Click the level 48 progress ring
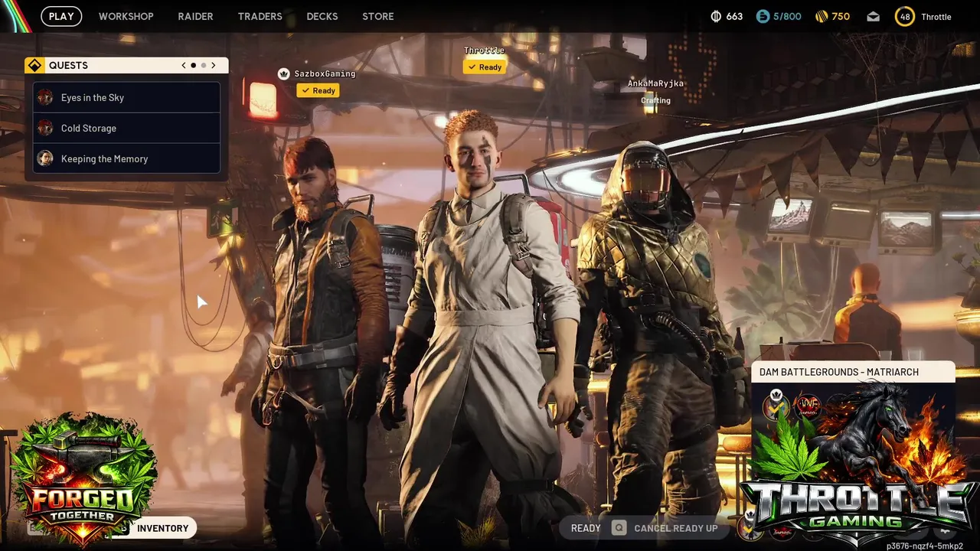This screenshot has height=551, width=980. point(905,16)
